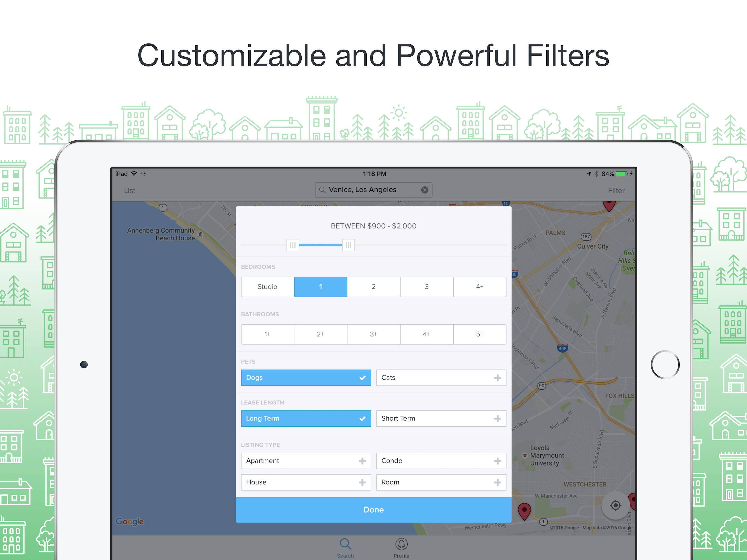Viewport: 747px width, 560px height.
Task: Click the WESTCHESTER map label
Action: pyautogui.click(x=585, y=484)
